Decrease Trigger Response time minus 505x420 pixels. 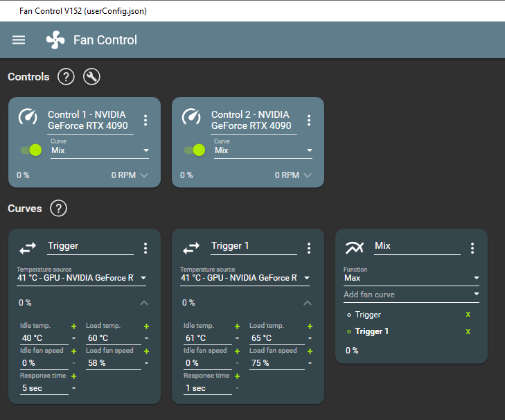(x=73, y=388)
